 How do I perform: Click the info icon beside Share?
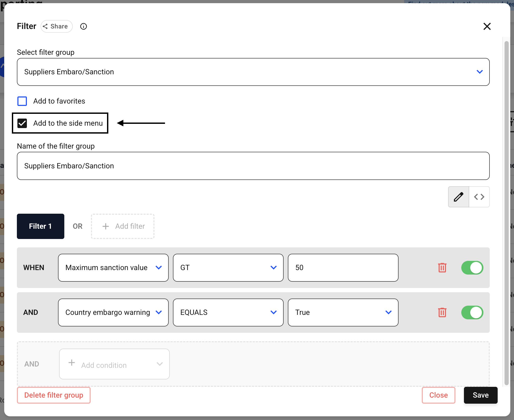pos(84,26)
